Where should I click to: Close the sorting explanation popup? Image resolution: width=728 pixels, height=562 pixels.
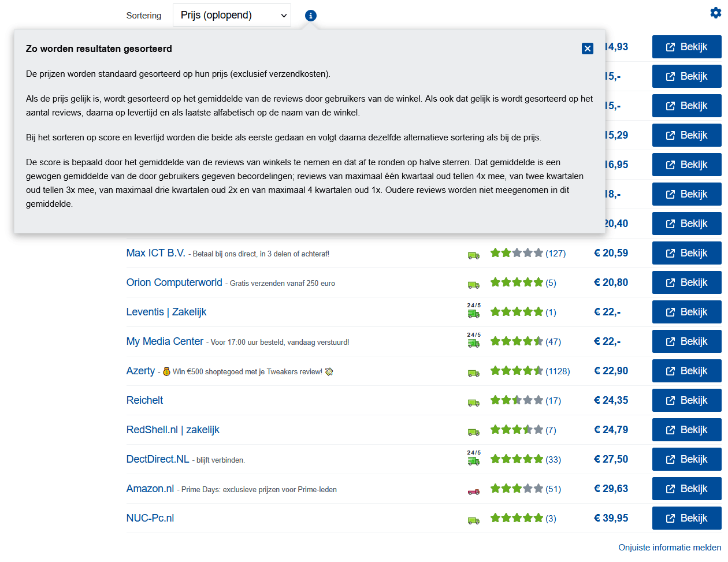(x=588, y=49)
